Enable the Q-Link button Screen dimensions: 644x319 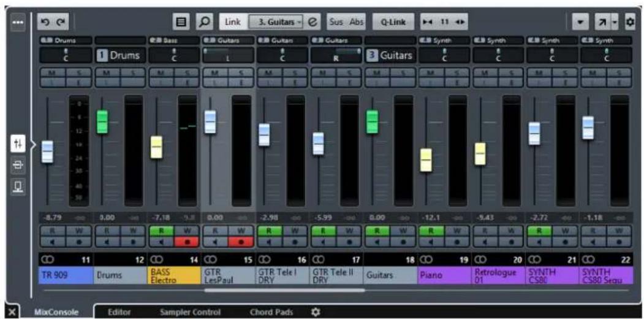393,22
